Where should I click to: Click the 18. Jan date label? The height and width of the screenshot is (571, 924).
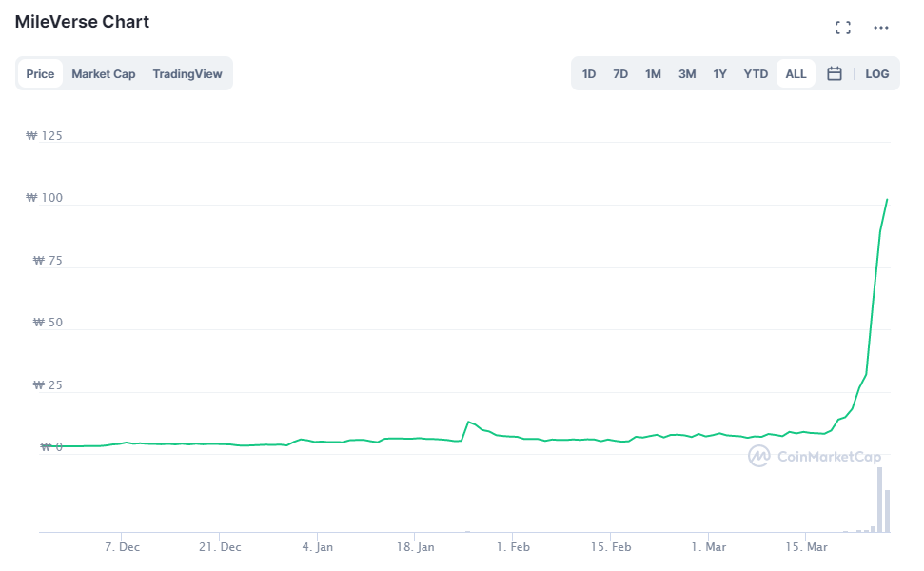(416, 547)
